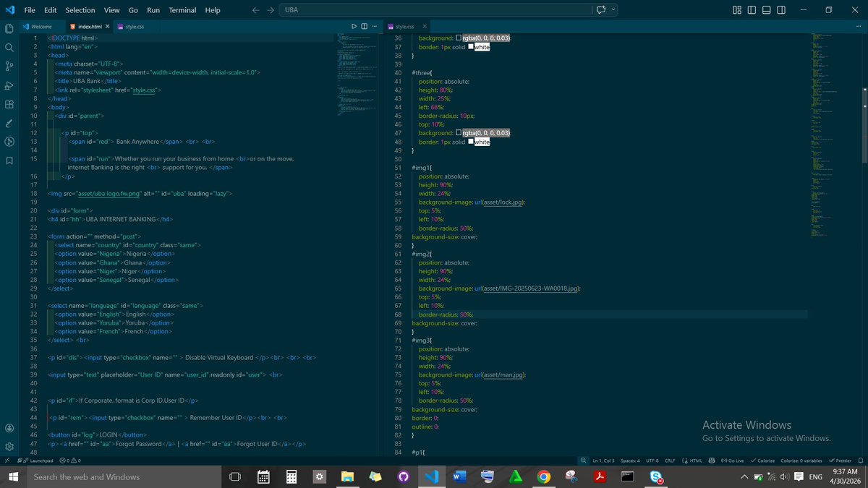This screenshot has width=868, height=488.
Task: Change the UTF-8 file encoding
Action: point(652,461)
